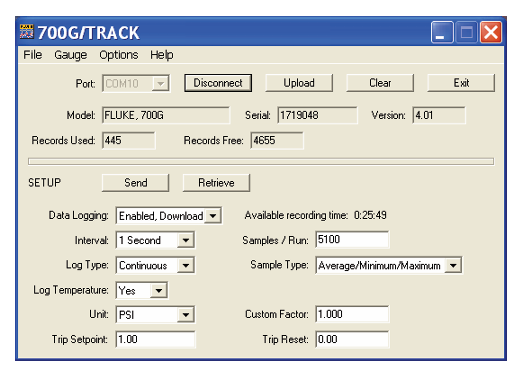Click the 700G/TRACK title bar app icon
The width and height of the screenshot is (520, 374).
26,32
